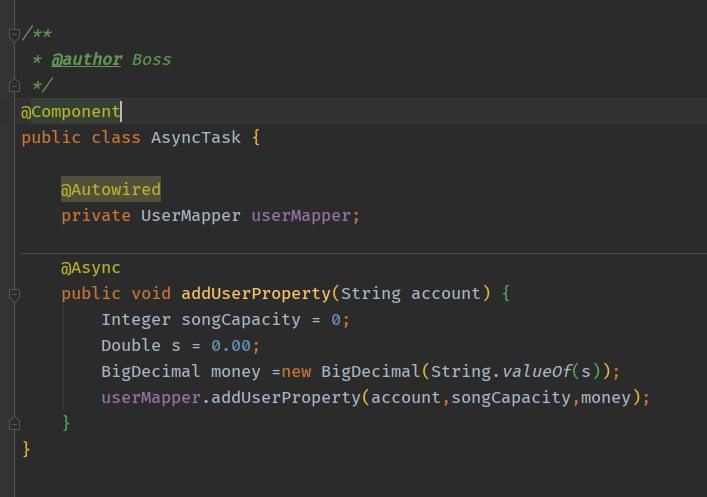707x497 pixels.
Task: Click addUserProperty method name in declaration
Action: click(x=256, y=294)
